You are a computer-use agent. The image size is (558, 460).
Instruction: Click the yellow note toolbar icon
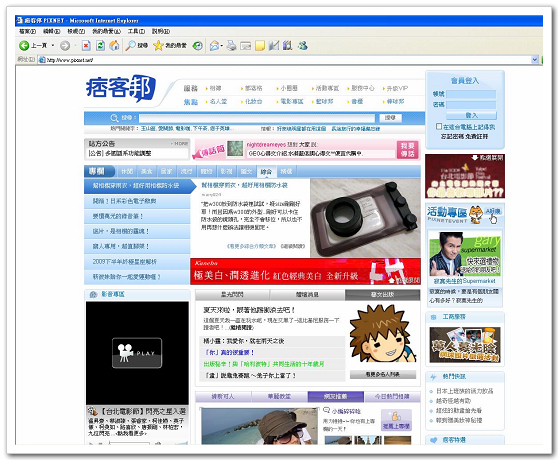pyautogui.click(x=260, y=46)
